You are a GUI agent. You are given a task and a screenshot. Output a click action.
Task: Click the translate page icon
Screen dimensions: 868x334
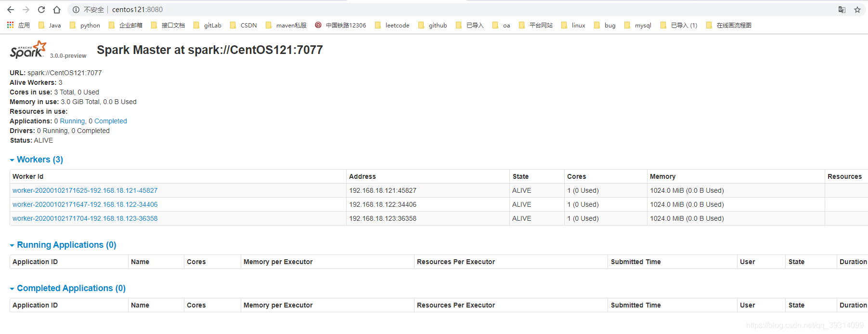(842, 10)
